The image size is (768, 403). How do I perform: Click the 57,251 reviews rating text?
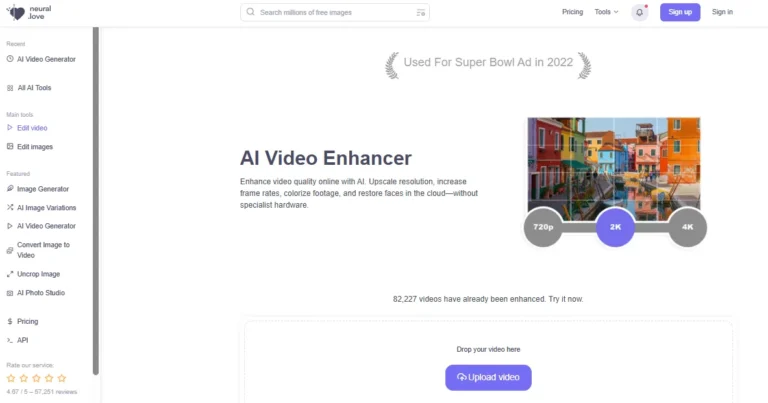point(42,392)
